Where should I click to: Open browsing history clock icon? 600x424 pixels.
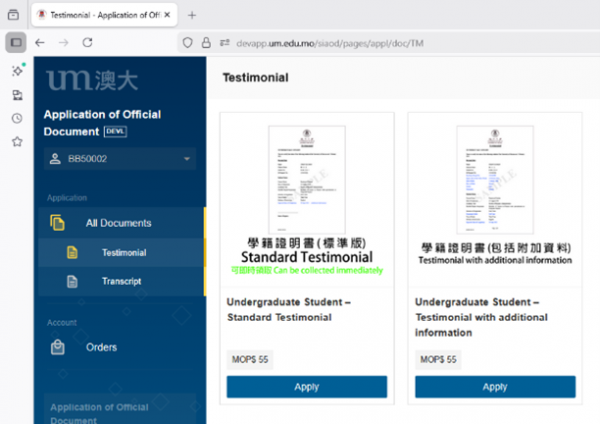point(16,118)
